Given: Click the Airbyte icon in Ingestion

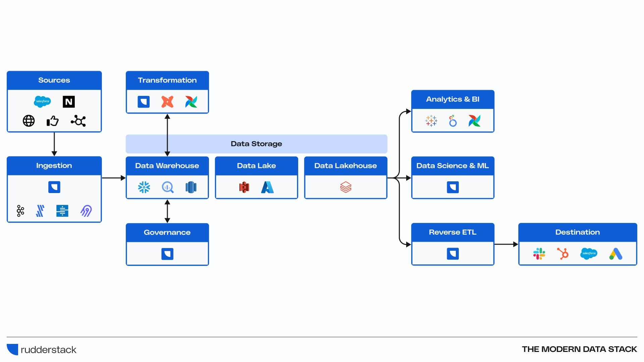Looking at the screenshot, I should pyautogui.click(x=86, y=211).
